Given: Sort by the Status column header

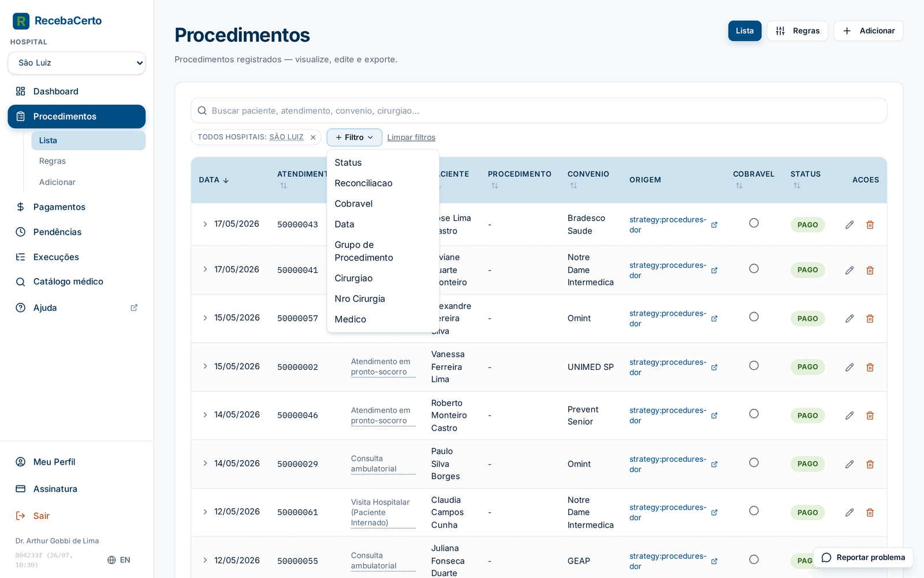Looking at the screenshot, I should pos(806,180).
